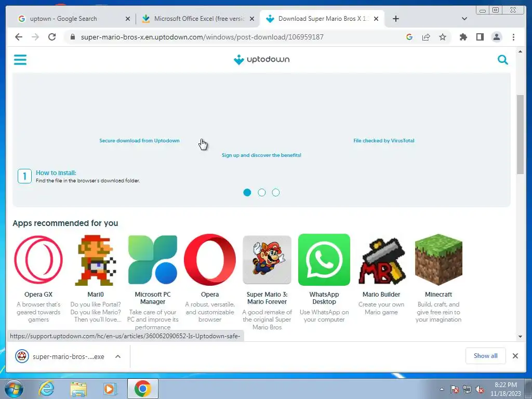Viewport: 532px width, 399px height.
Task: Expand the super-mario-bros download options arrow
Action: click(118, 356)
